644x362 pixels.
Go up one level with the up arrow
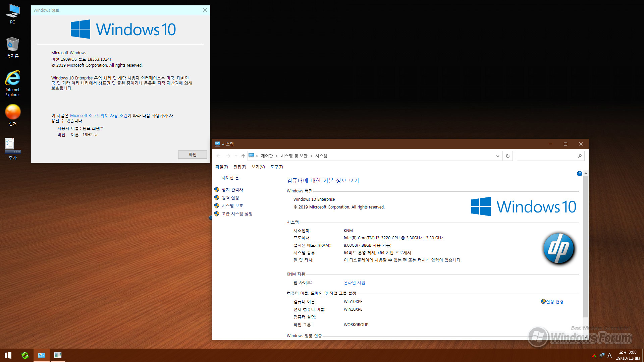click(243, 156)
